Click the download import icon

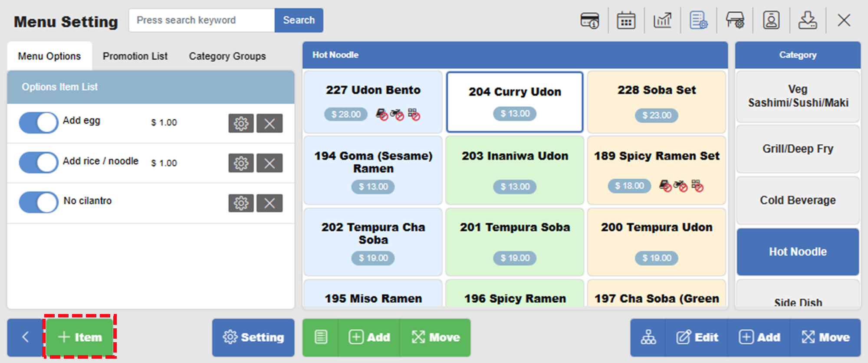[807, 20]
